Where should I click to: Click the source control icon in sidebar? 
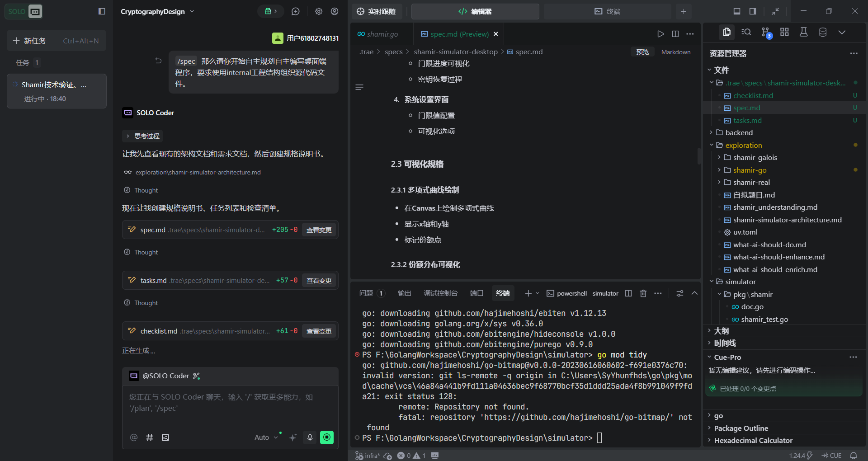pyautogui.click(x=765, y=32)
